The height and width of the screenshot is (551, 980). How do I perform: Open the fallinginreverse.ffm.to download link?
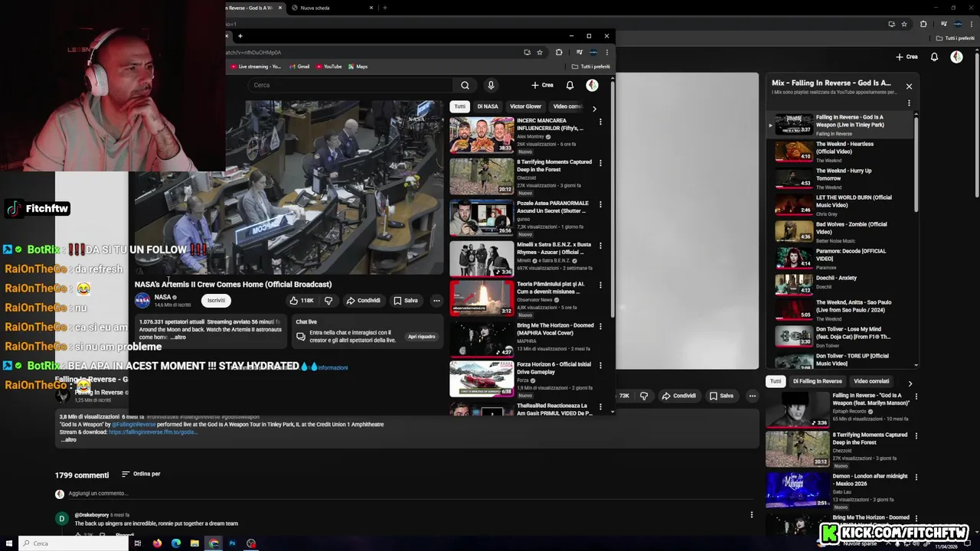153,432
